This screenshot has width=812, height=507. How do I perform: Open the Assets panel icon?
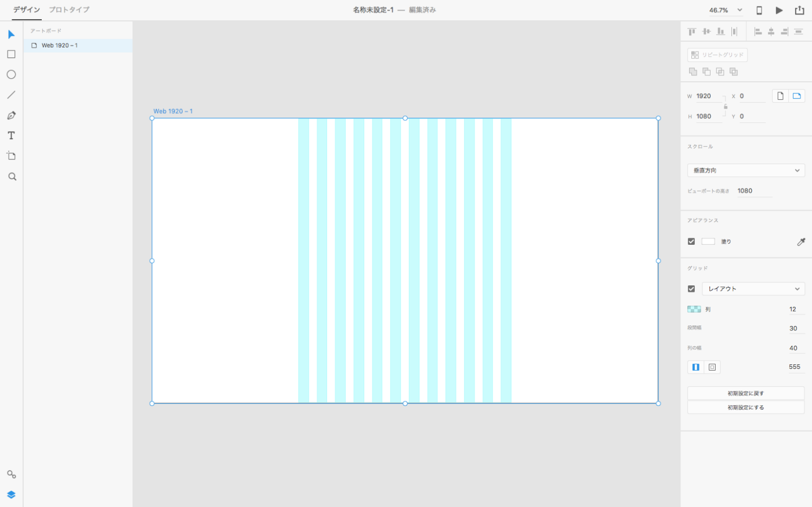click(x=11, y=474)
